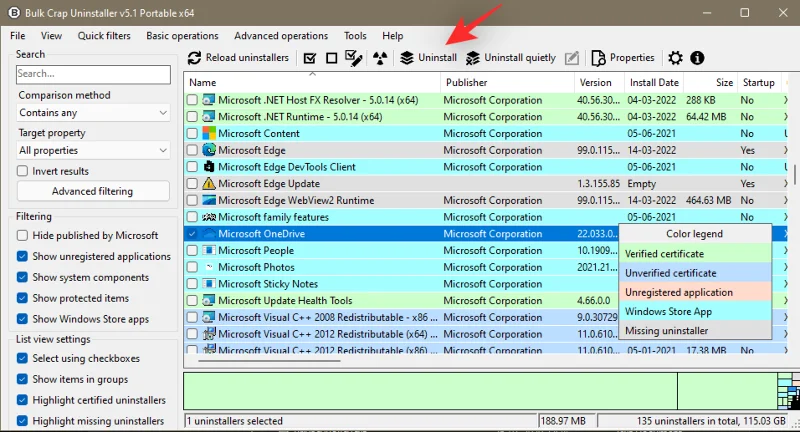Click the Properties text label in the toolbar
Image resolution: width=800 pixels, height=432 pixels.
coord(632,58)
